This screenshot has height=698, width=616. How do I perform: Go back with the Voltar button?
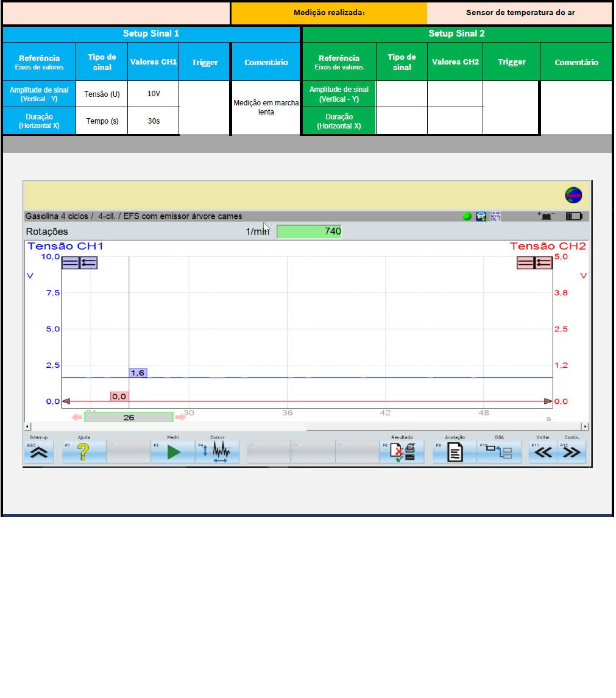tap(542, 453)
